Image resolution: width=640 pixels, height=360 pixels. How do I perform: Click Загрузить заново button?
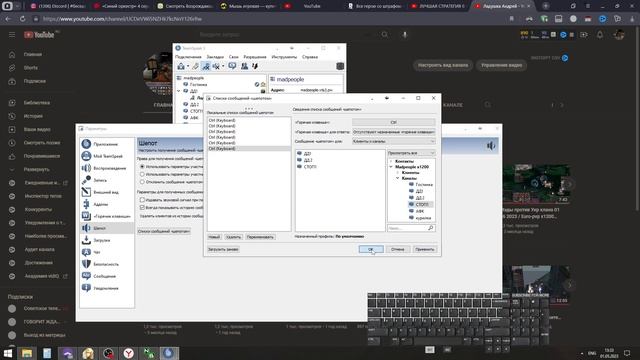(x=223, y=249)
